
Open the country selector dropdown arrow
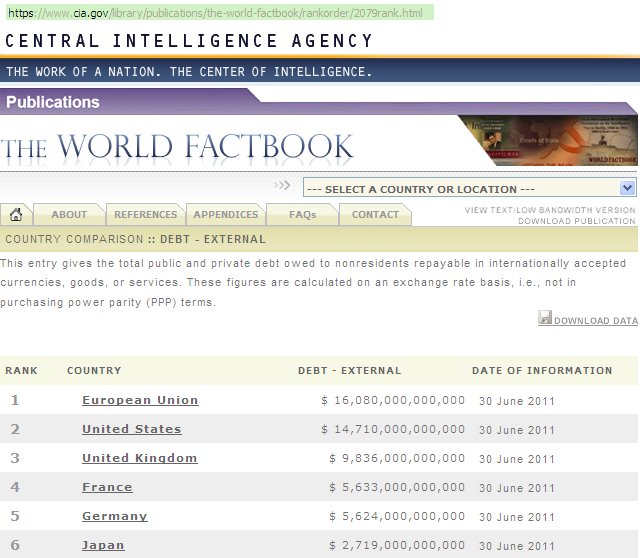[x=627, y=188]
